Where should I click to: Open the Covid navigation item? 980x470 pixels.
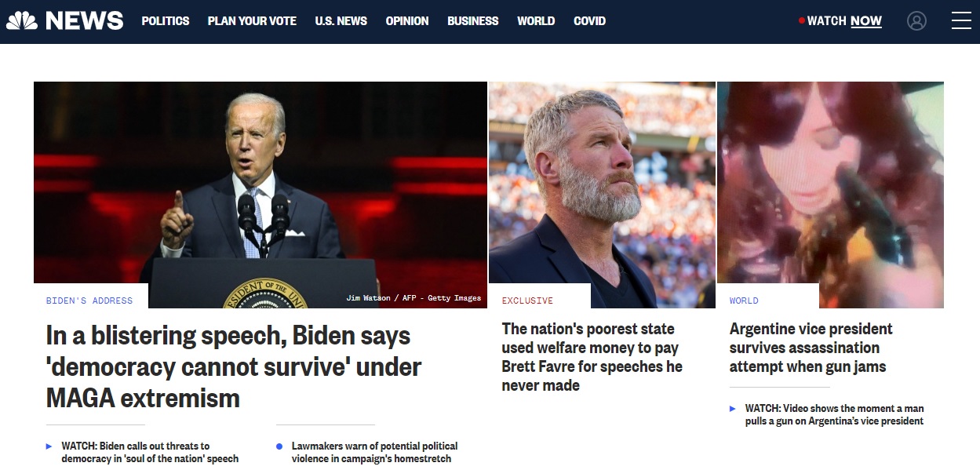pos(589,21)
